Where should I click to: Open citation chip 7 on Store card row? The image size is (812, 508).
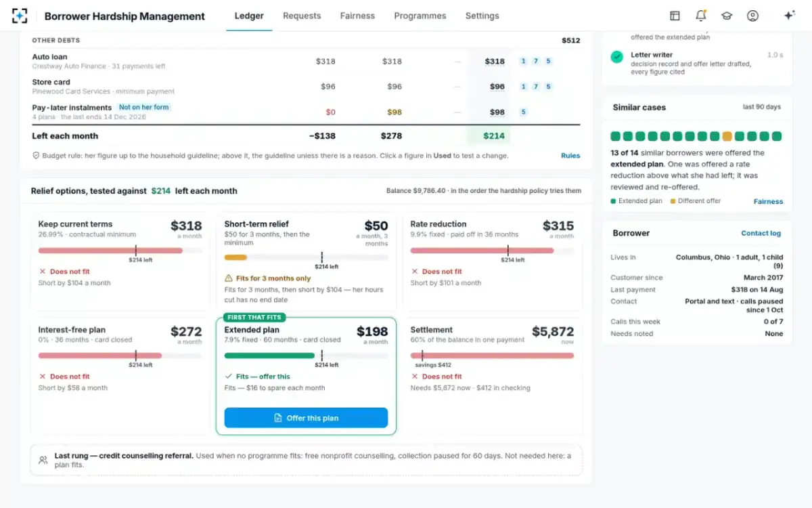[536, 87]
